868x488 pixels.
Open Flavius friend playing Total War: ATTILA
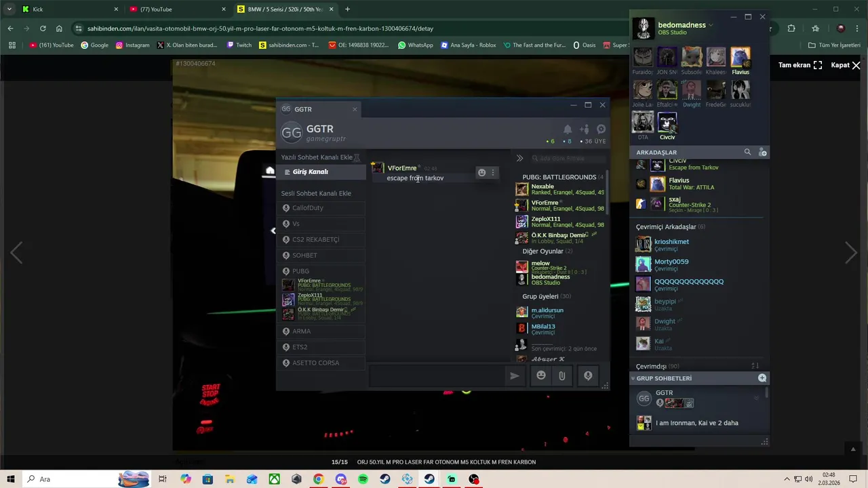698,184
